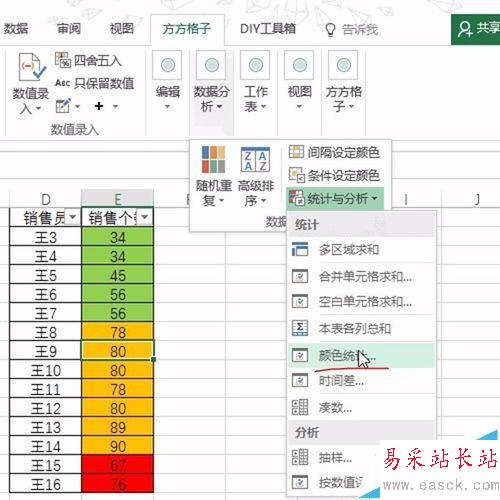Click the 凑数 grid icon
Image resolution: width=500 pixels, height=500 pixels.
[300, 407]
